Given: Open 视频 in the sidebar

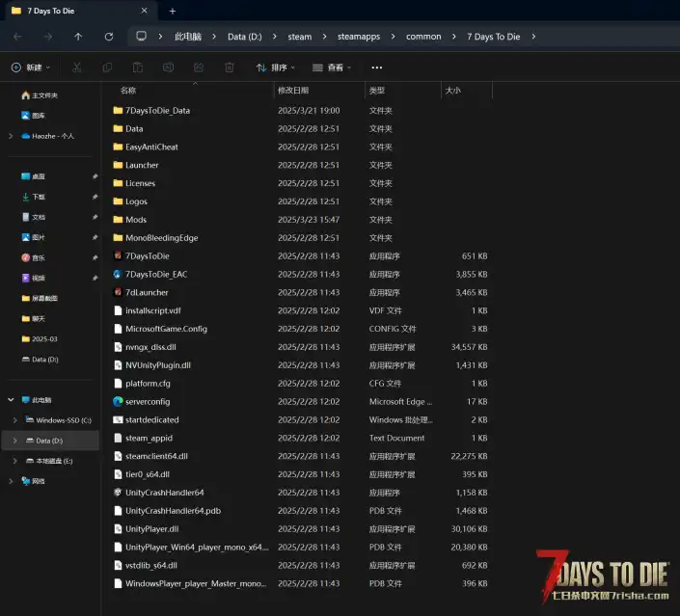Looking at the screenshot, I should pyautogui.click(x=34, y=278).
